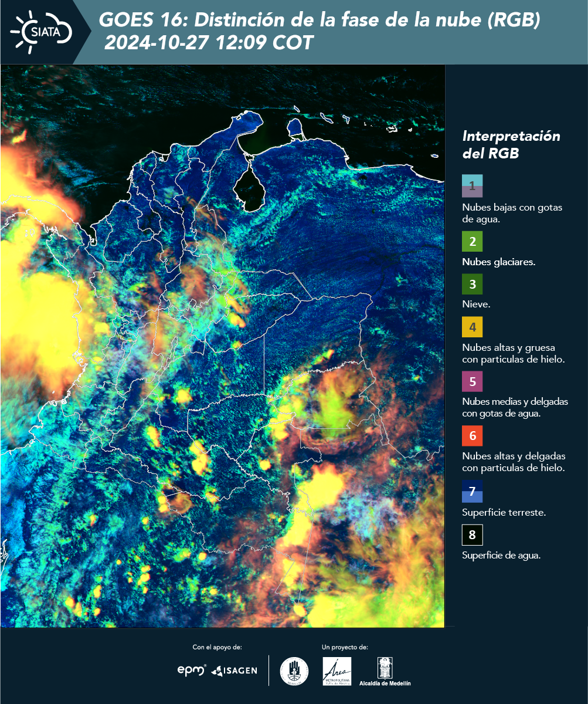
Task: Click the 'Nubes glaciares.' label
Action: [498, 262]
